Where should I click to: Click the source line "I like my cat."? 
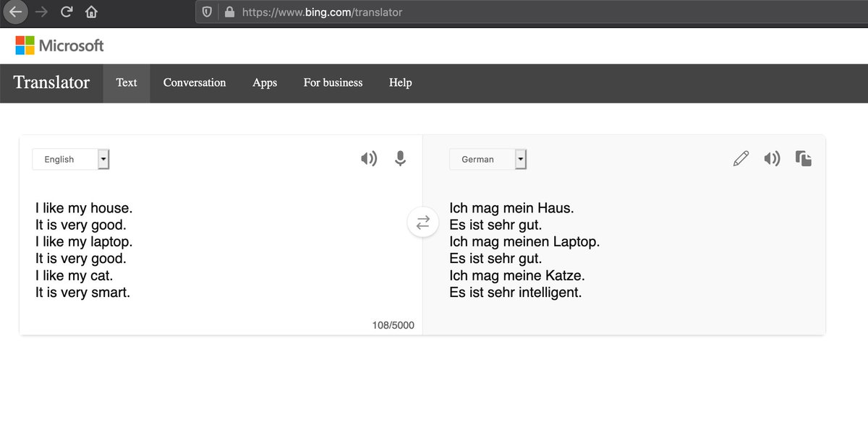75,275
